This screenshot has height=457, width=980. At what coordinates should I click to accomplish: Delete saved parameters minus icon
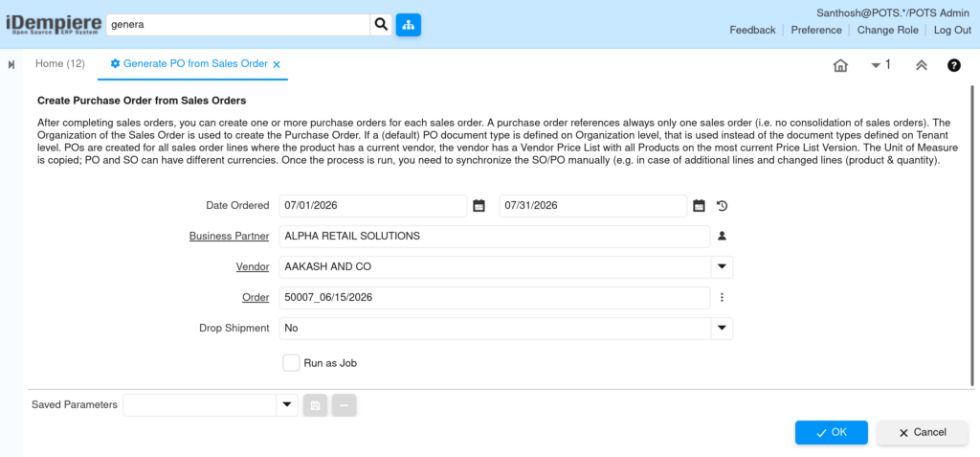click(x=345, y=405)
